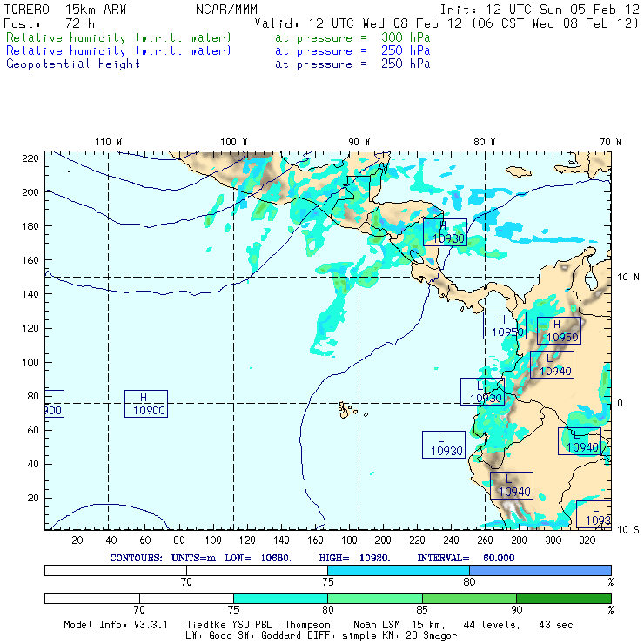Click the 'L 10940' box over Peruvian Andes
Image resolution: width=644 pixels, height=644 pixels.
(512, 486)
